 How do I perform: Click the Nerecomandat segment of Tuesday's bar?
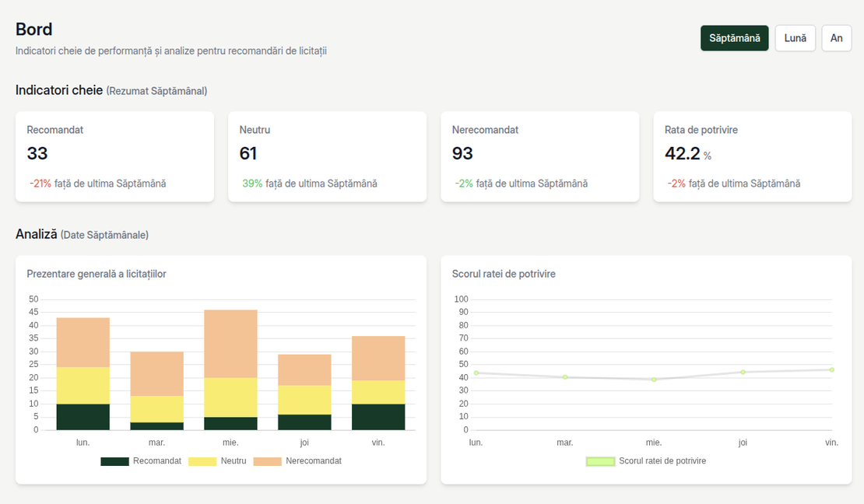156,373
